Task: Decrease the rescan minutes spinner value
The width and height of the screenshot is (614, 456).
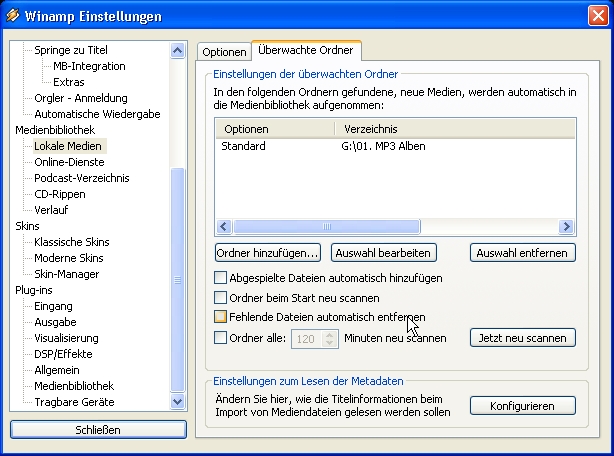Action: (329, 342)
